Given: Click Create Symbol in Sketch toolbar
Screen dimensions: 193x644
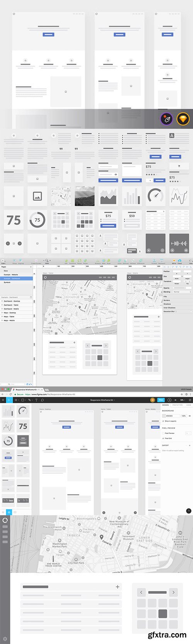Looking at the screenshot, I should coord(36,261).
